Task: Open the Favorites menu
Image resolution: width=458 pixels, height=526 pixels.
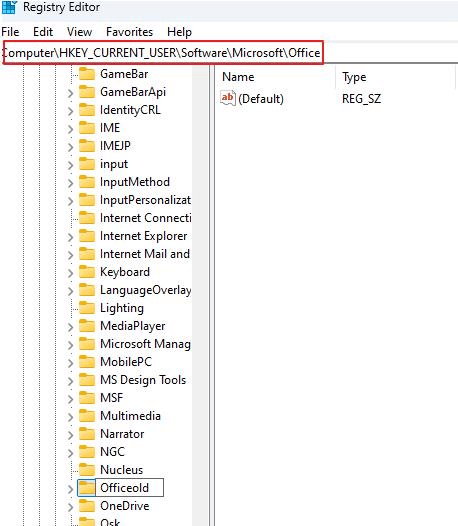Action: [x=130, y=32]
